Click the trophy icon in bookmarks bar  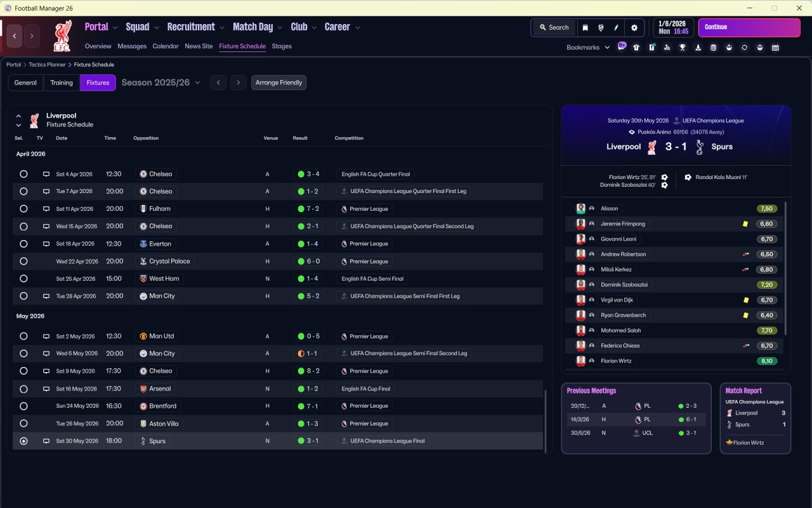coord(683,48)
